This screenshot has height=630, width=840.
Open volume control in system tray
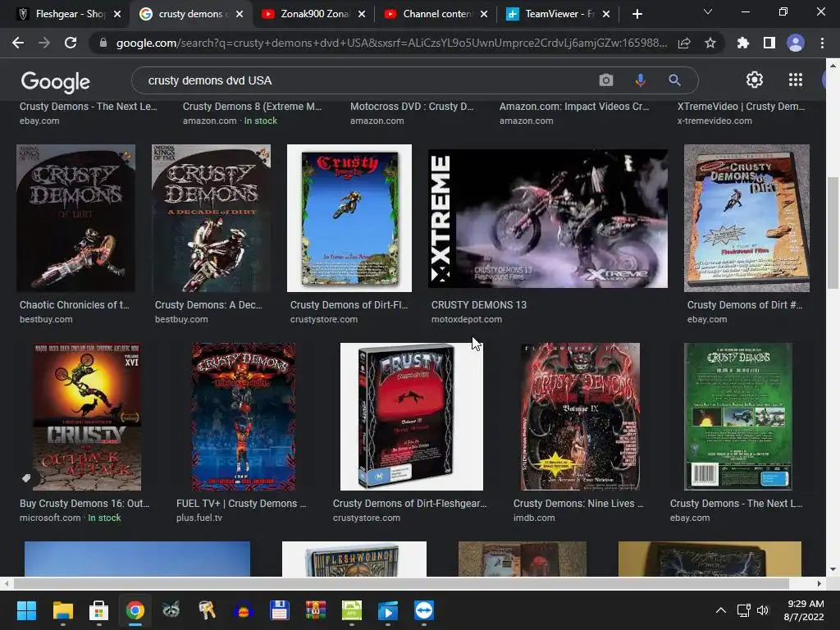click(763, 610)
